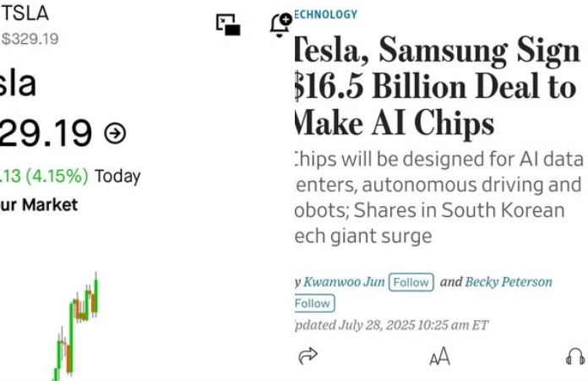Tap the small $329.19 price under TSLA
588x381 pixels.
pos(30,39)
